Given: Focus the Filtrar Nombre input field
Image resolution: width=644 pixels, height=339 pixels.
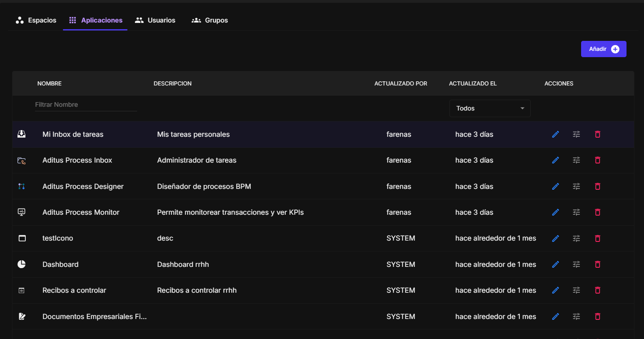Looking at the screenshot, I should pos(86,105).
